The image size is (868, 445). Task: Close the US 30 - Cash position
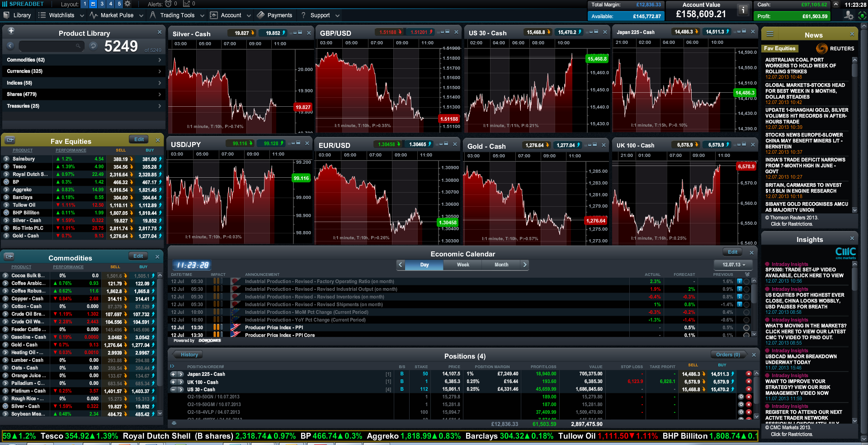click(x=749, y=389)
